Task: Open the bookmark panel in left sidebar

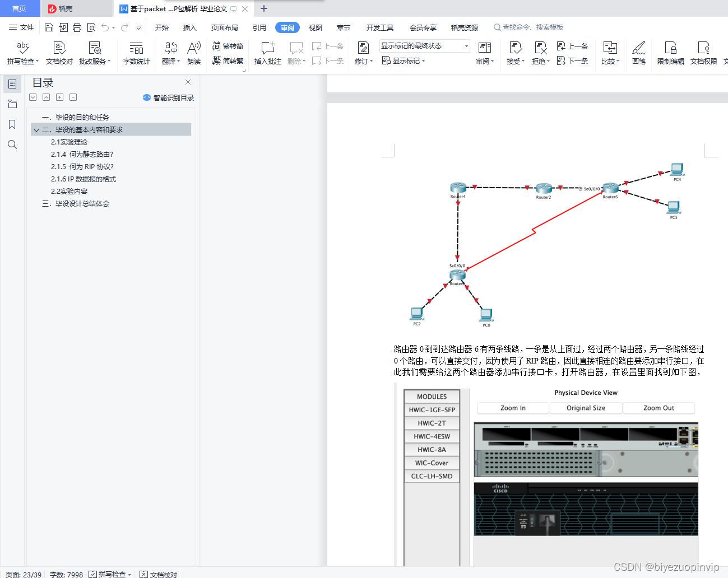Action: coord(12,124)
